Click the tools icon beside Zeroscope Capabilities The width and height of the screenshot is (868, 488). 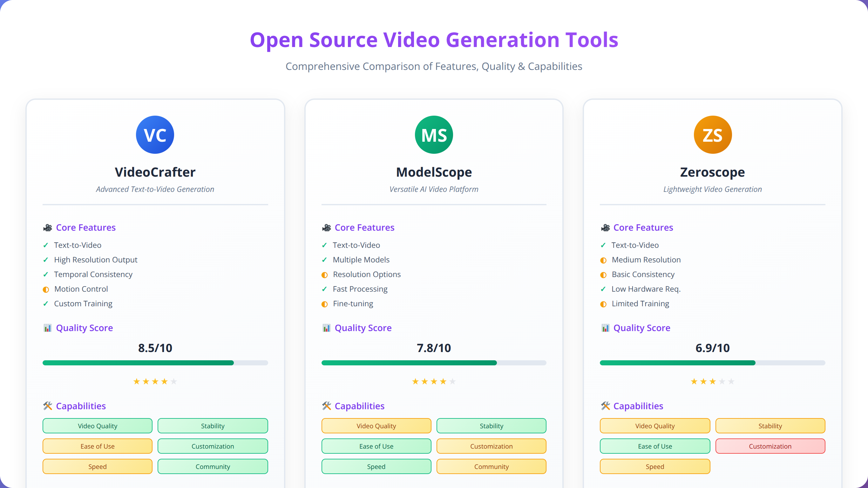(605, 406)
